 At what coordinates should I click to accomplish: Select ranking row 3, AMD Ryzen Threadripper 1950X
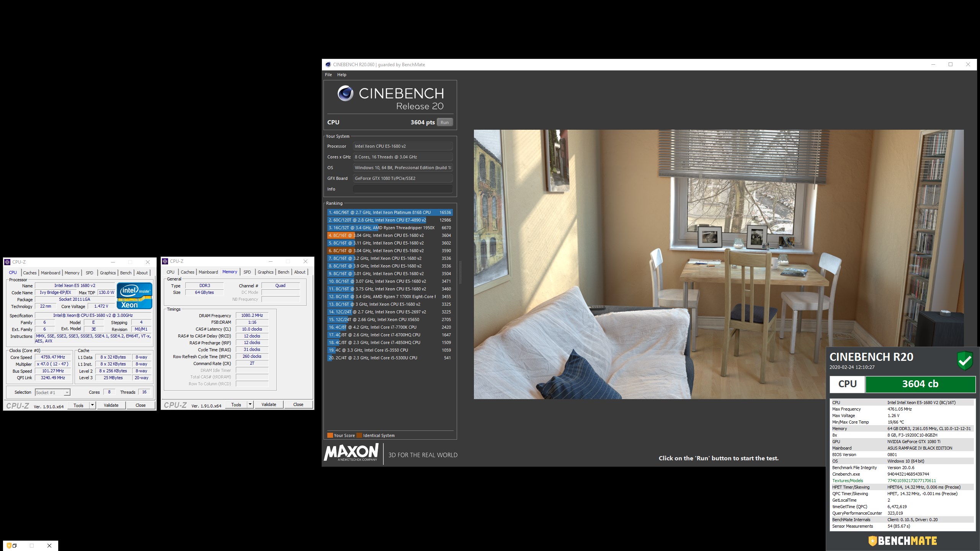(390, 228)
